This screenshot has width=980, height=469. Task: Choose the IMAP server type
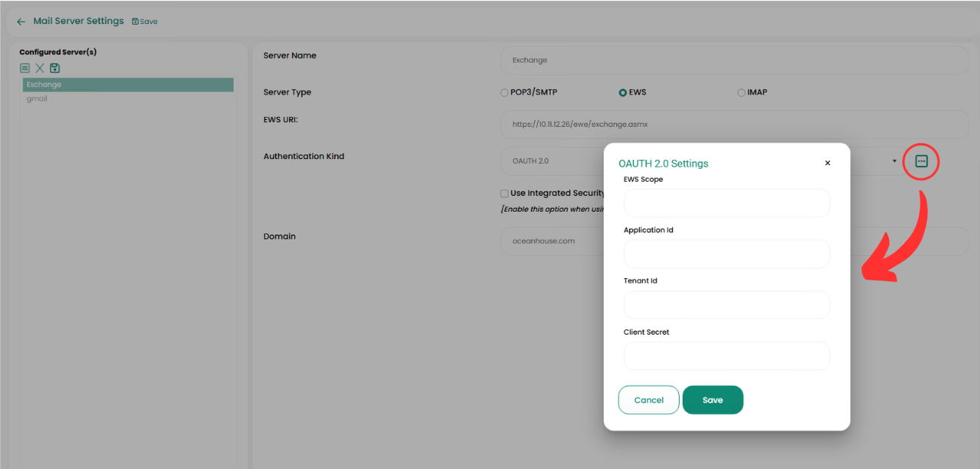[x=741, y=93]
